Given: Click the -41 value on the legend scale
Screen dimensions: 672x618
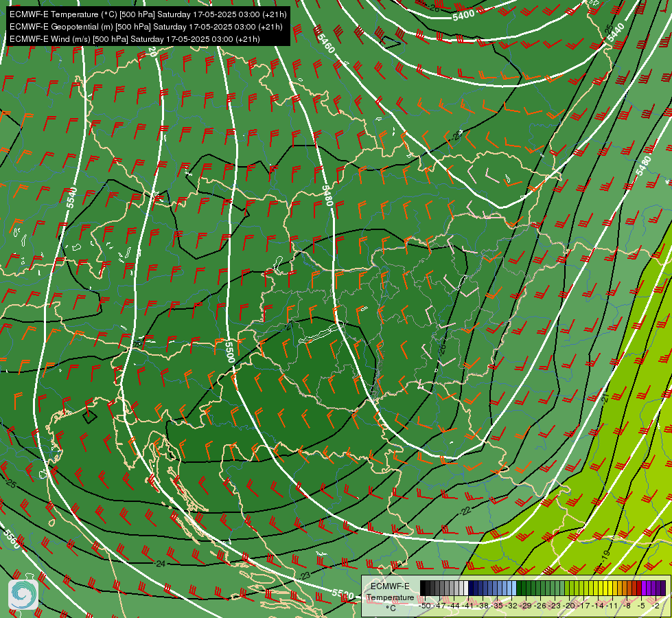Looking at the screenshot, I should [x=467, y=606].
